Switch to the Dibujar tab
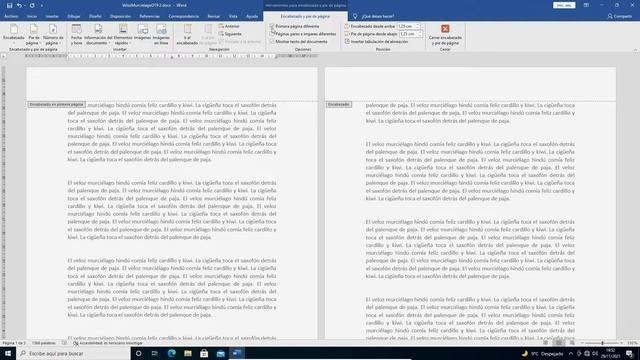The height and width of the screenshot is (360, 640). click(74, 16)
